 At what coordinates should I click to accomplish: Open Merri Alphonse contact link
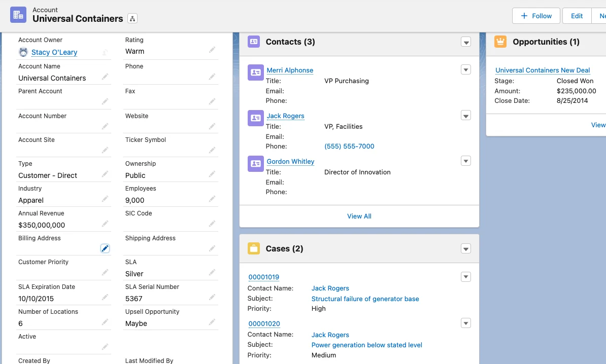tap(290, 70)
